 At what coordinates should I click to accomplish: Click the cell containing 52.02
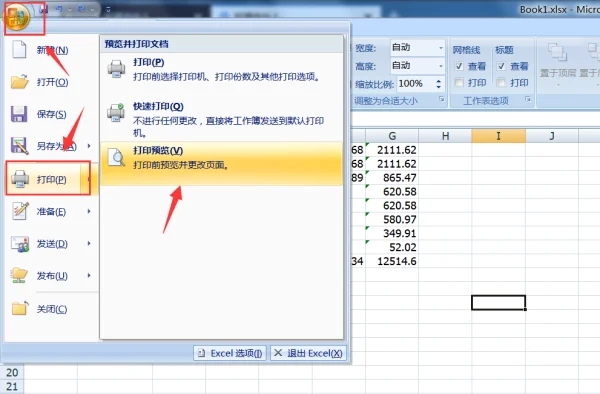[392, 247]
